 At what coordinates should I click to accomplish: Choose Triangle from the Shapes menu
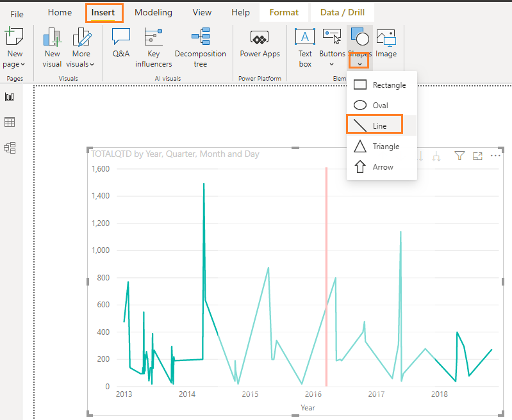(381, 147)
